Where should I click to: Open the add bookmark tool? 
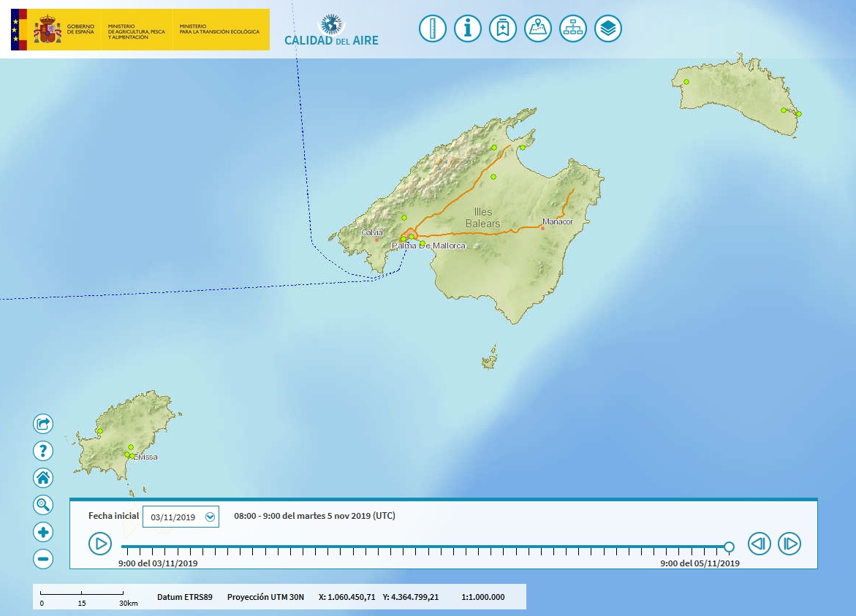pos(503,29)
